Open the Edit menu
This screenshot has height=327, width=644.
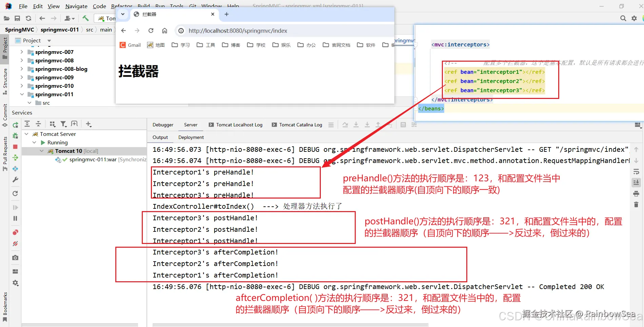38,6
